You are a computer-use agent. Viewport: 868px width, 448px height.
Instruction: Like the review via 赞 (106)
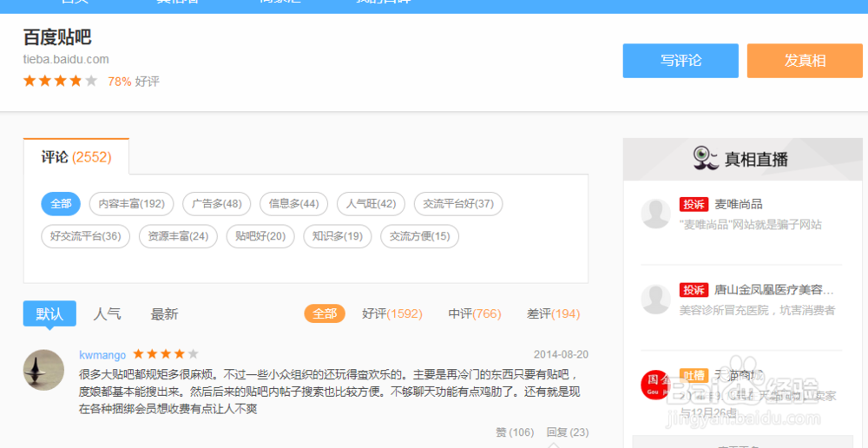click(515, 432)
